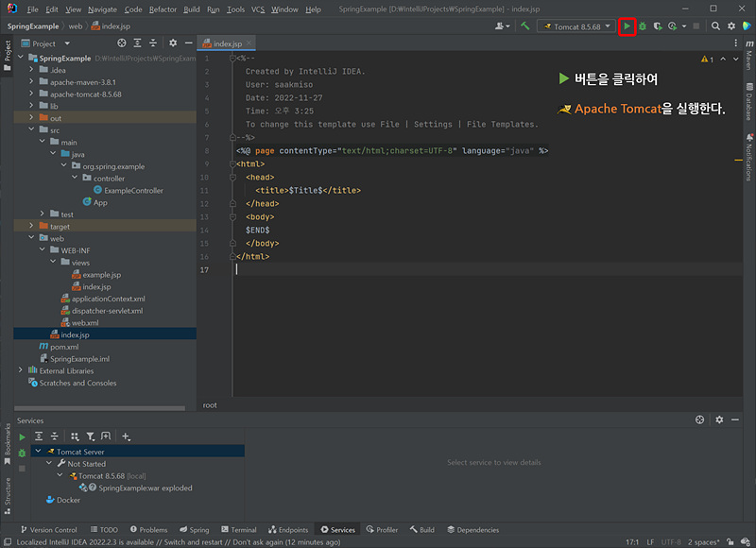Expand all in Project panel toolbar
Screen dimensions: 756x548
click(x=137, y=43)
